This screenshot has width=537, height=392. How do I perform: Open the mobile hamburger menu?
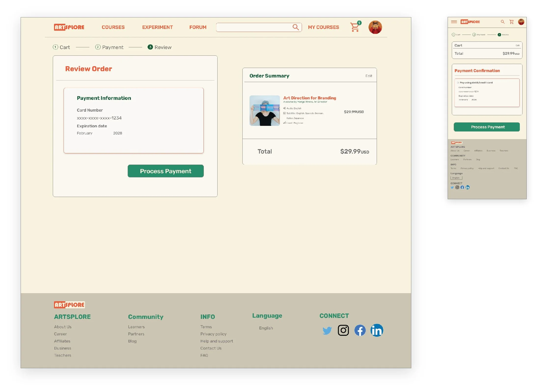coord(454,22)
